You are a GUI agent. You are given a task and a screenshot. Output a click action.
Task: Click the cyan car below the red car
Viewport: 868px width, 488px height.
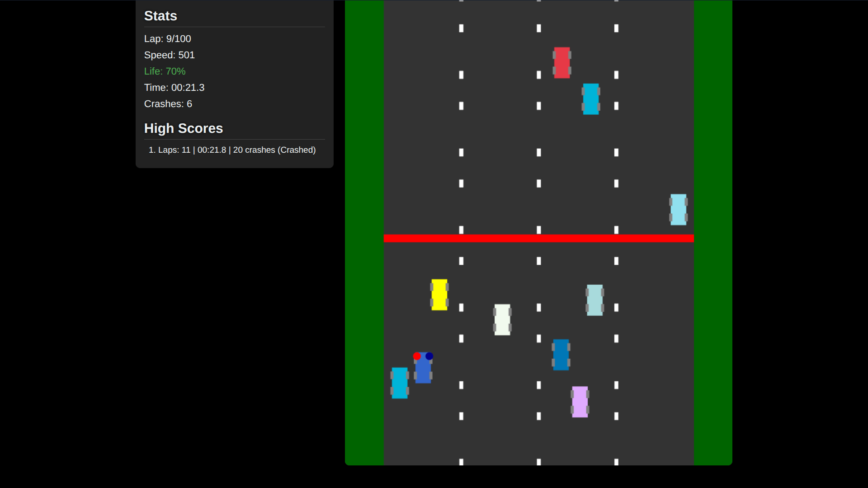[591, 99]
